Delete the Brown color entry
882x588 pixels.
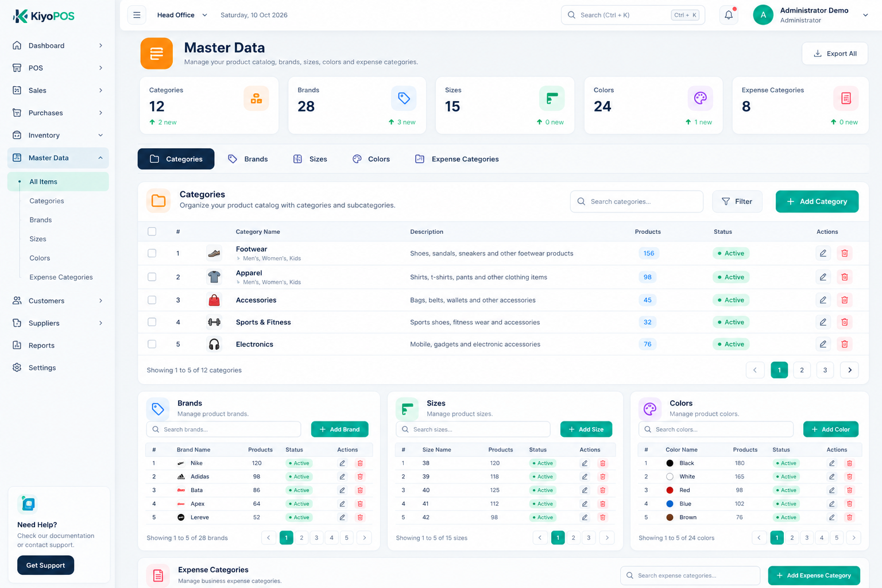849,517
